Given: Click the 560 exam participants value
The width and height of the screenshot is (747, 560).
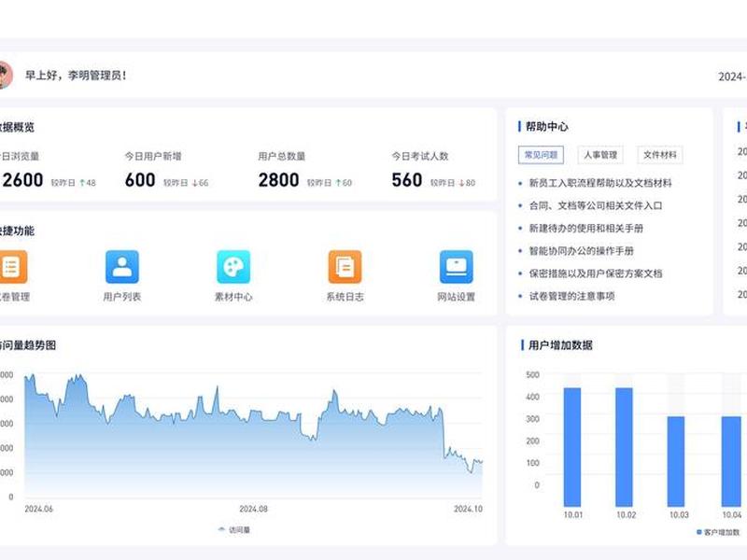Looking at the screenshot, I should coord(407,180).
